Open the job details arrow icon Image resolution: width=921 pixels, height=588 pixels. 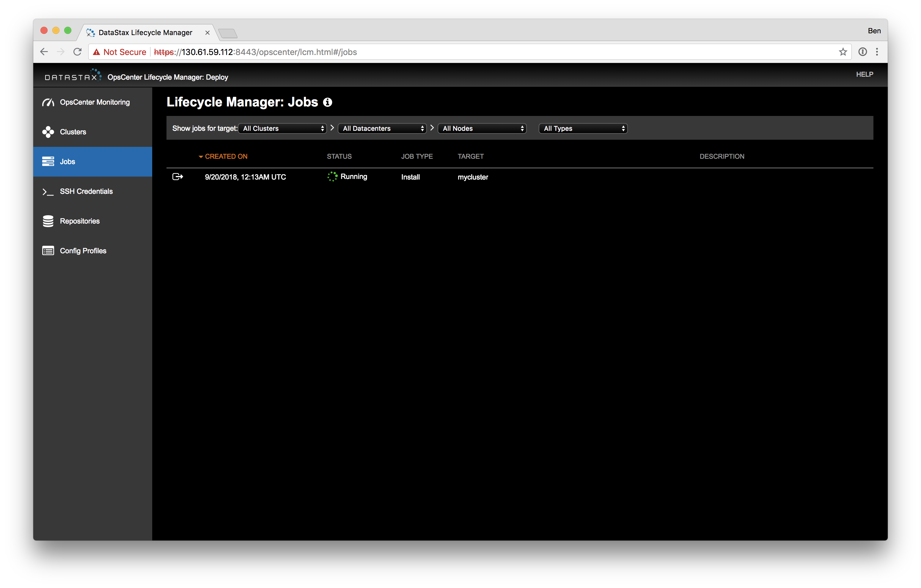click(177, 177)
